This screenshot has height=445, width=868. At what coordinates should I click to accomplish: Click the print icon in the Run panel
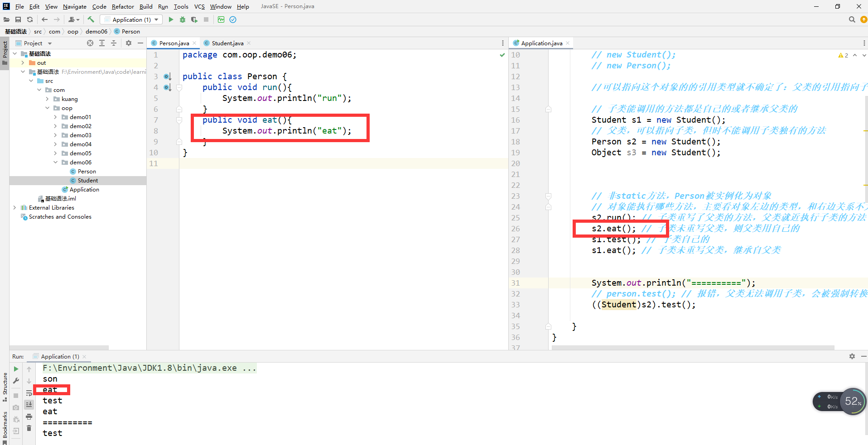click(29, 416)
